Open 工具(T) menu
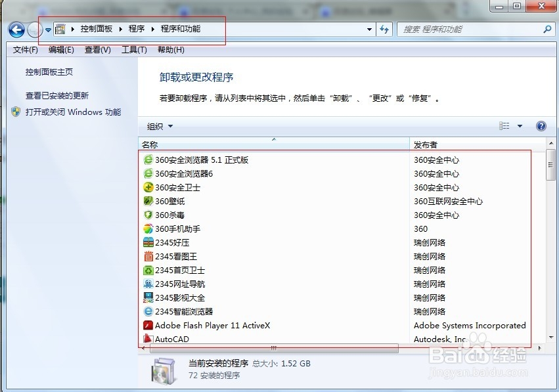The width and height of the screenshot is (559, 392). coord(135,50)
